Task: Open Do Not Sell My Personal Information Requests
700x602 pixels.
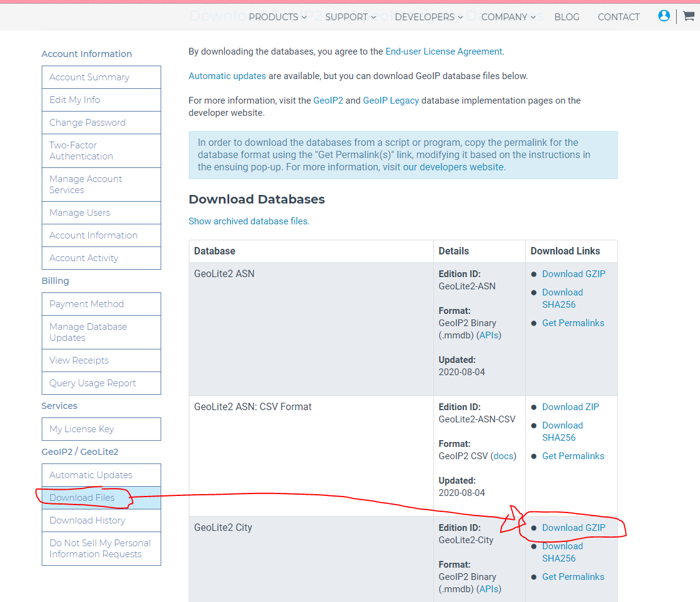Action: pyautogui.click(x=101, y=549)
